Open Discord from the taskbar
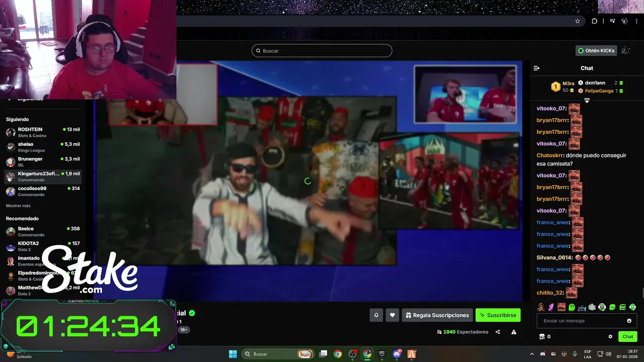 point(397,354)
